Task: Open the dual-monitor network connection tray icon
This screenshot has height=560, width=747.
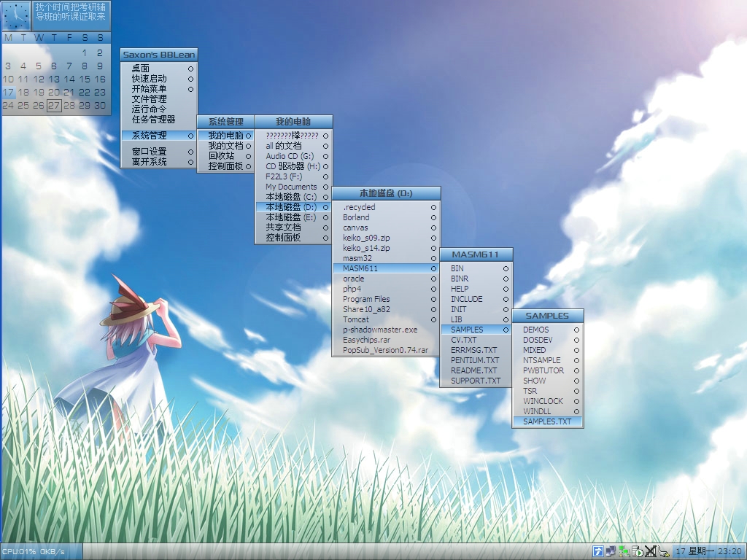Action: coord(611,551)
